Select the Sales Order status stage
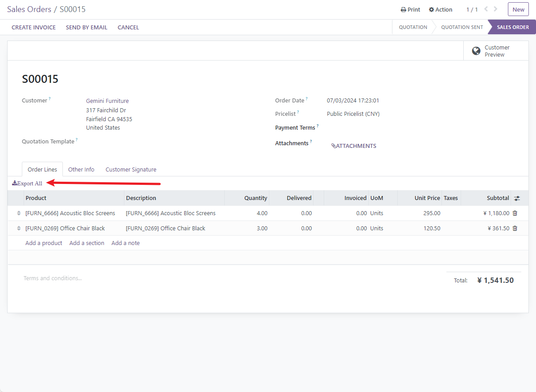This screenshot has width=536, height=392. coord(513,27)
